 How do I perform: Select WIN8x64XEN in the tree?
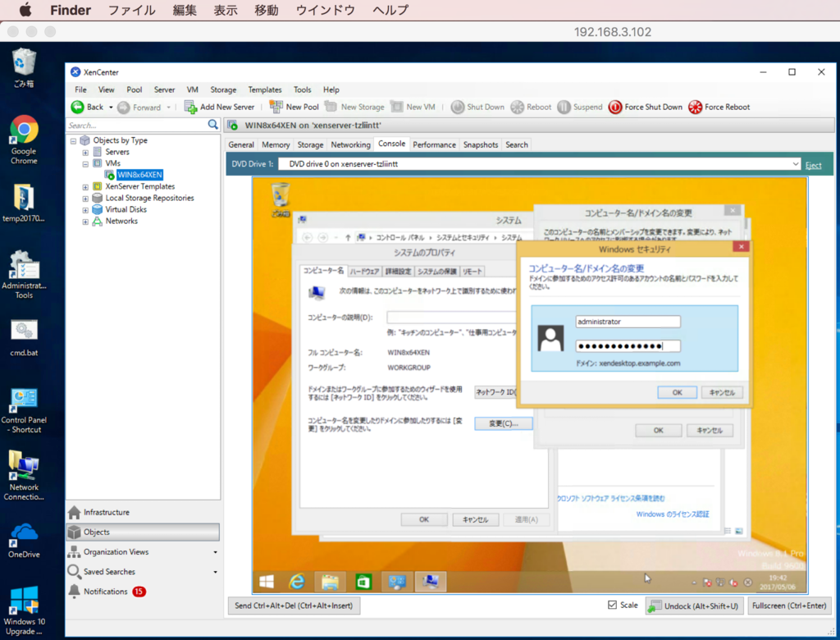click(139, 175)
